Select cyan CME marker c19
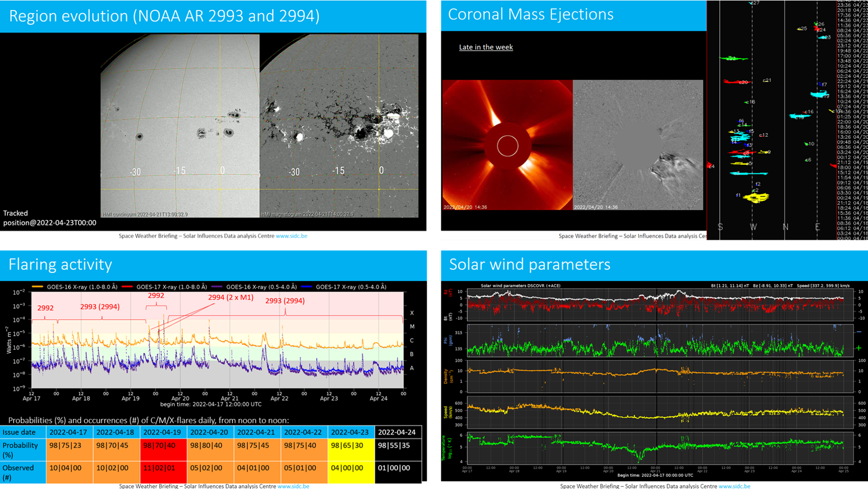The height and width of the screenshot is (489, 868). (820, 95)
